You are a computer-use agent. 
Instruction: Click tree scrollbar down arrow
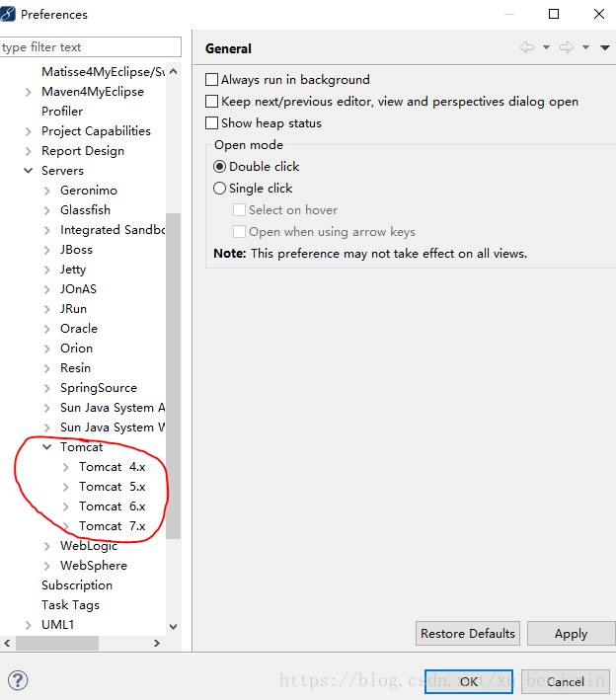click(x=174, y=626)
